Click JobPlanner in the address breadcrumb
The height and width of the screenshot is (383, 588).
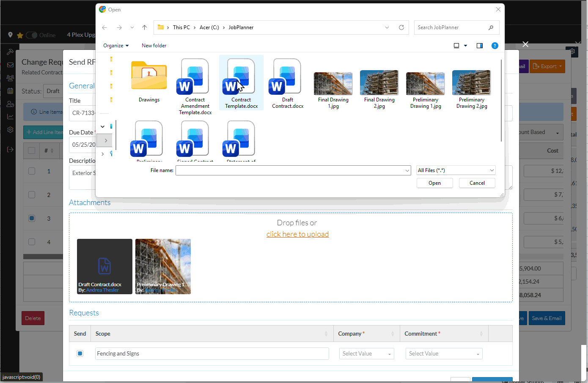[241, 27]
